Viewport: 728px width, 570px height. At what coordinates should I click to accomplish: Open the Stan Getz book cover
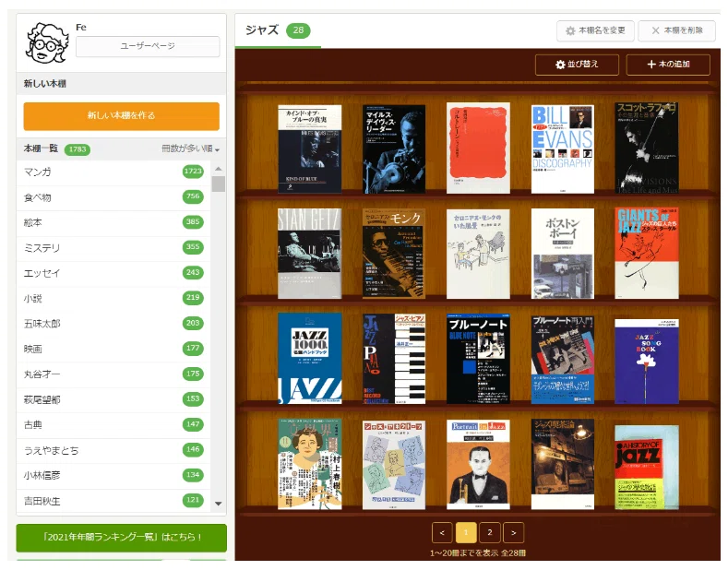pos(310,254)
